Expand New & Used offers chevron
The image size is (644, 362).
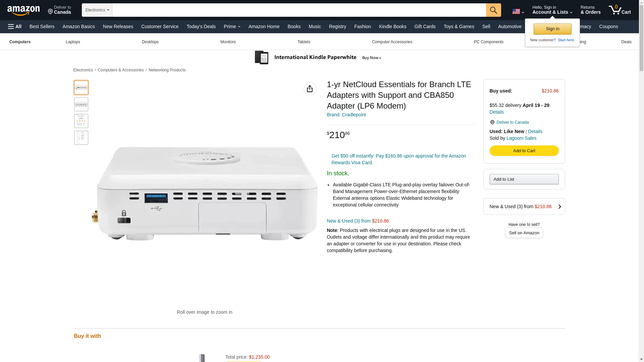[559, 206]
